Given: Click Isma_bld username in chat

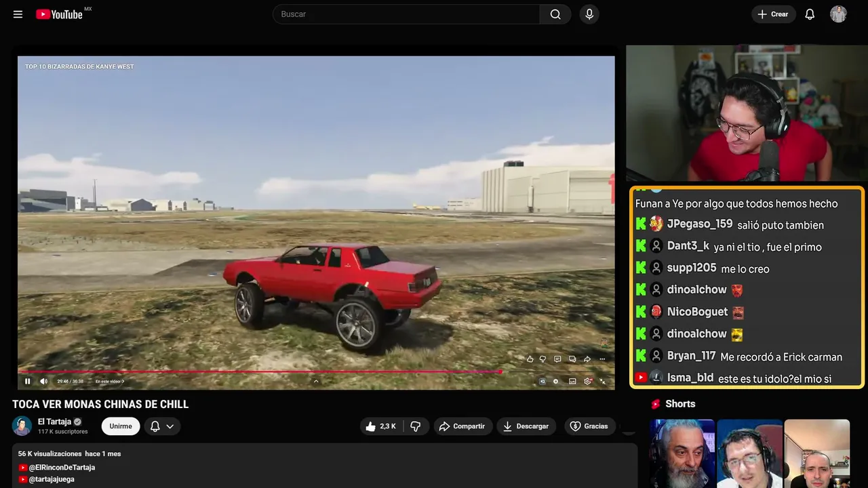Looking at the screenshot, I should 690,378.
